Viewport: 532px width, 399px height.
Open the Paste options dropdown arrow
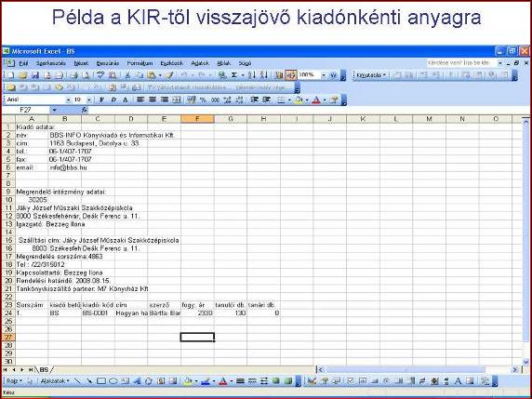click(x=160, y=75)
